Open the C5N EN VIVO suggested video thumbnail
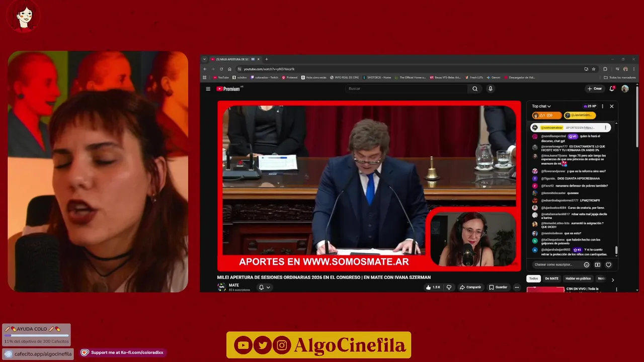Viewport: 644px width, 362px height. [545, 289]
